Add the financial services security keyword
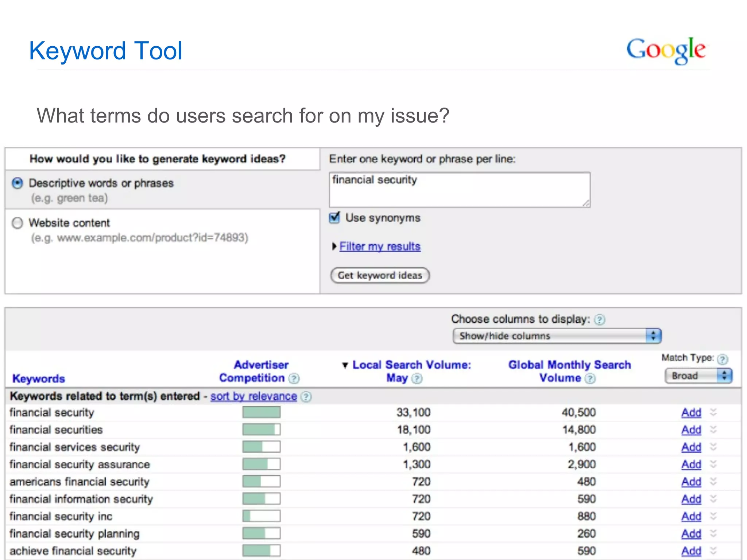 pyautogui.click(x=691, y=447)
